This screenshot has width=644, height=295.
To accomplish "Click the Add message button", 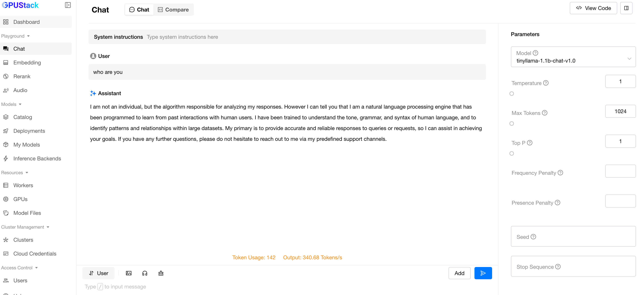I will point(459,273).
